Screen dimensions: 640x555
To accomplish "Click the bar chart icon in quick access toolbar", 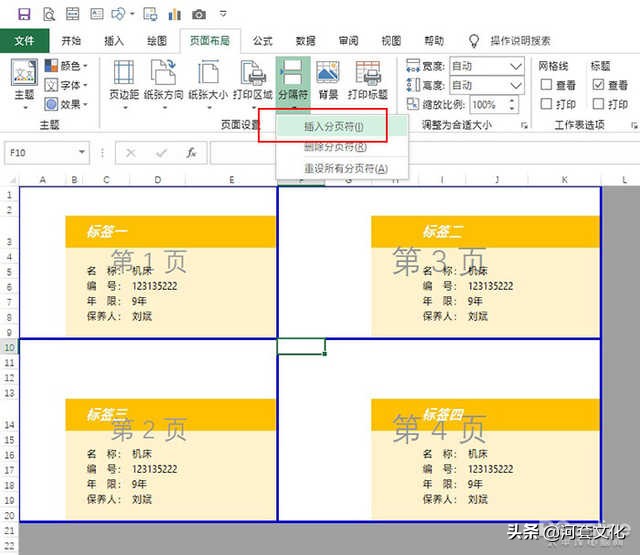I will 174,15.
